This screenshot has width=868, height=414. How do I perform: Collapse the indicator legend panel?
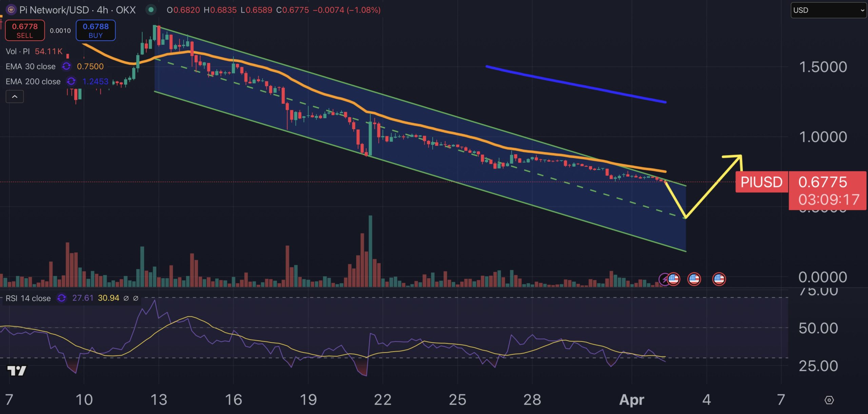point(14,96)
